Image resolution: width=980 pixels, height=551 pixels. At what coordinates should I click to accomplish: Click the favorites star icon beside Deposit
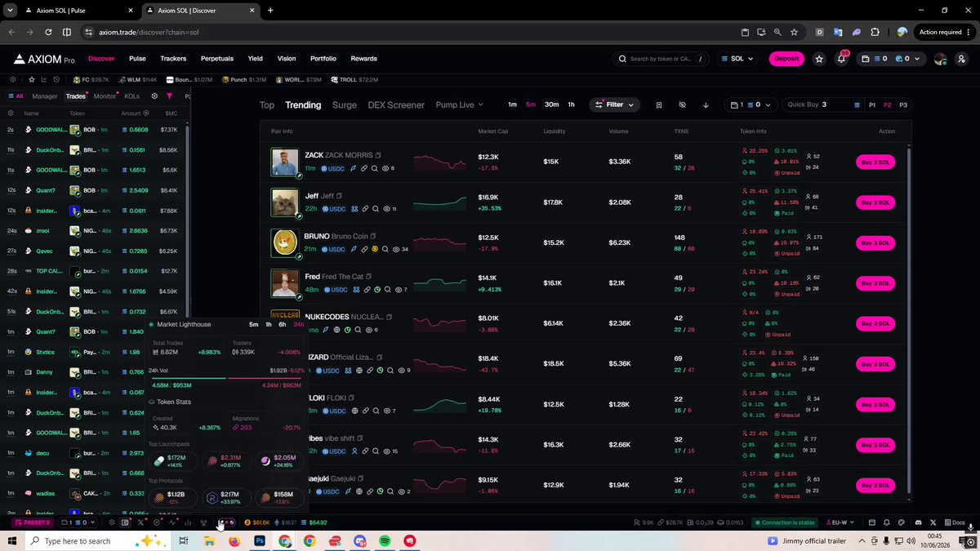click(819, 59)
